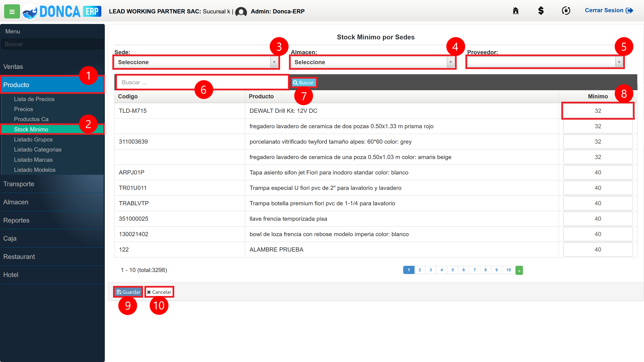Viewport: 644px width, 362px height.
Task: Click code 130021402 cell
Action: point(180,234)
